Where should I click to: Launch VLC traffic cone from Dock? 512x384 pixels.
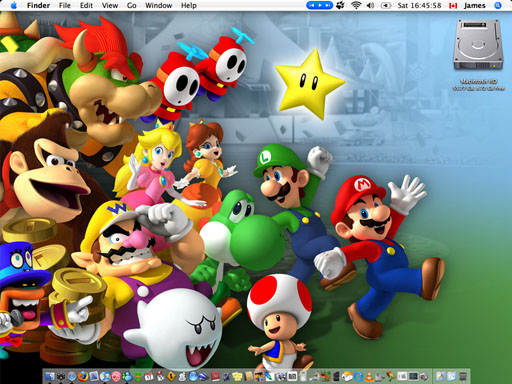tap(370, 376)
